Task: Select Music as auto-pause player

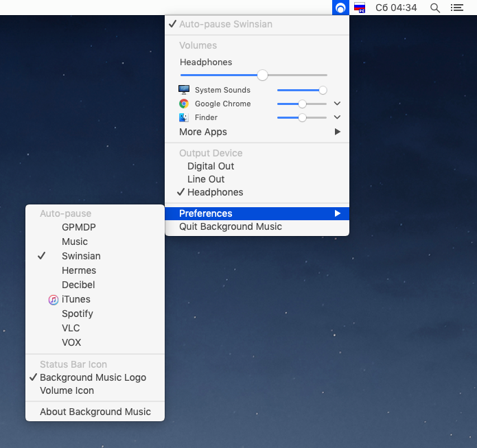Action: click(95, 241)
